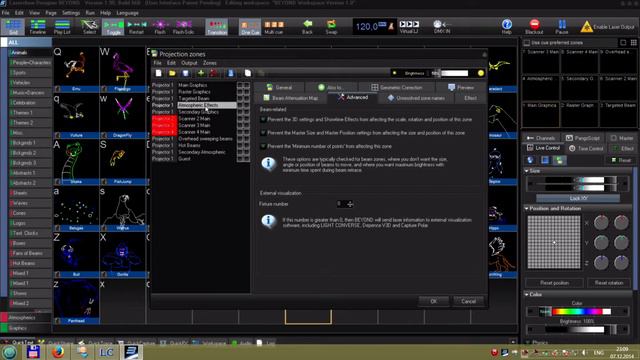Screen dimensions: 640x360
Task: Click New document icon in Projection zones
Action: (x=158, y=73)
